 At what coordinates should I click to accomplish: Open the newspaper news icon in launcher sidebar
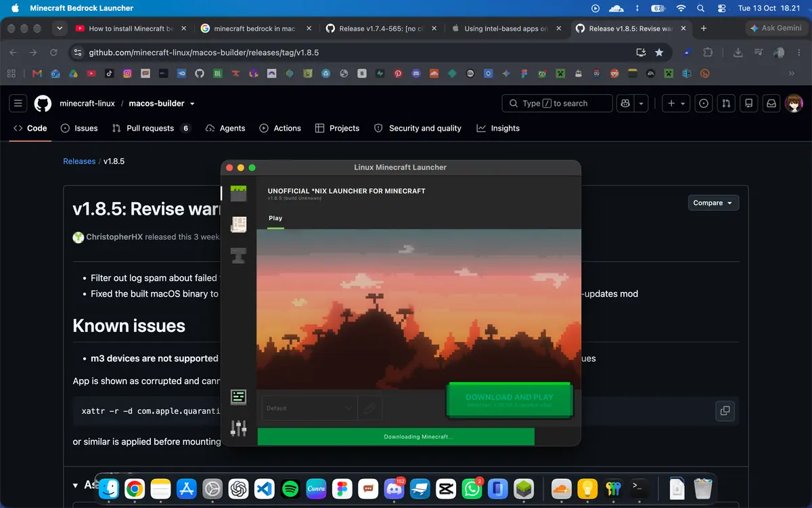pyautogui.click(x=238, y=225)
